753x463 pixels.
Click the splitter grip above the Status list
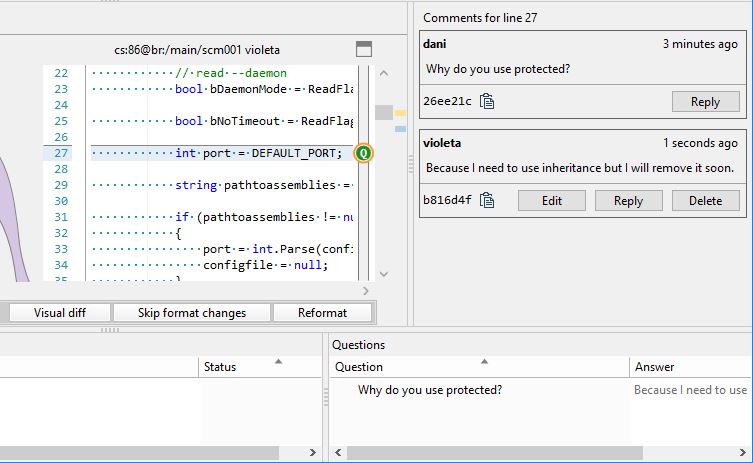[109, 329]
